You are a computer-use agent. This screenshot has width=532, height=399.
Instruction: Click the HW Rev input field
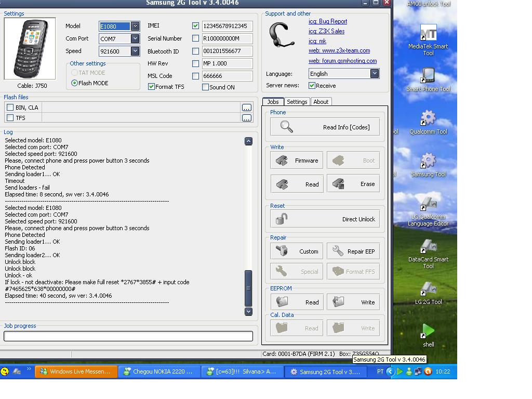click(228, 63)
